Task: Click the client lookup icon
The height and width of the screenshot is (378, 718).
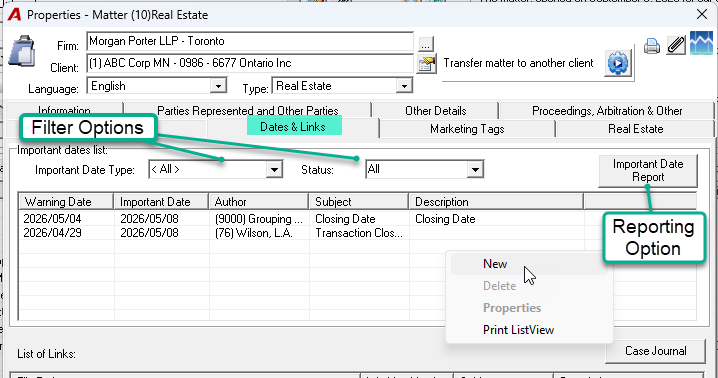Action: (426, 64)
